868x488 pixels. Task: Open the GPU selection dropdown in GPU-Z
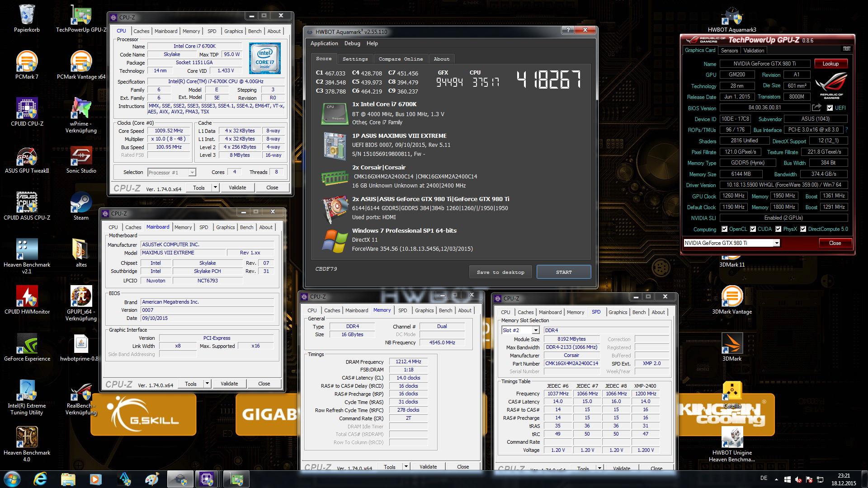point(777,243)
